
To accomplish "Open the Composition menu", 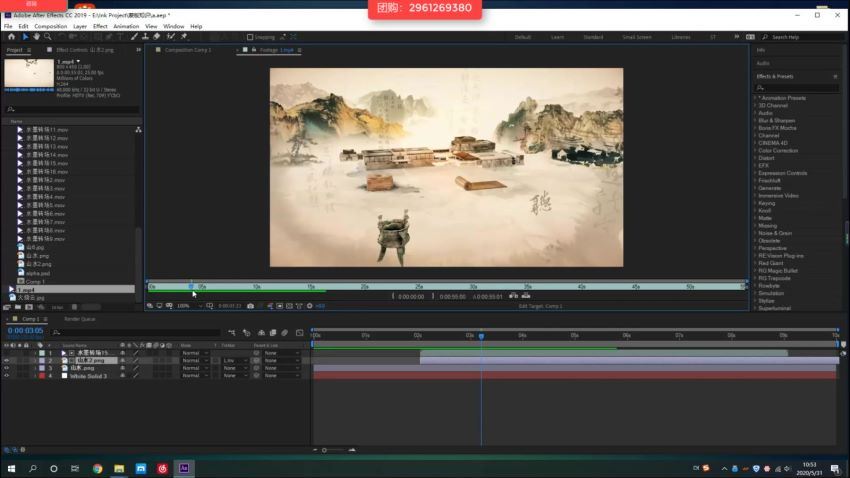I will pyautogui.click(x=50, y=26).
